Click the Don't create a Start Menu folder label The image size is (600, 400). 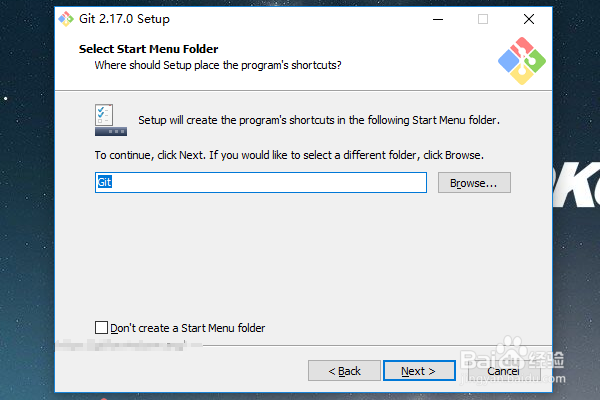187,327
